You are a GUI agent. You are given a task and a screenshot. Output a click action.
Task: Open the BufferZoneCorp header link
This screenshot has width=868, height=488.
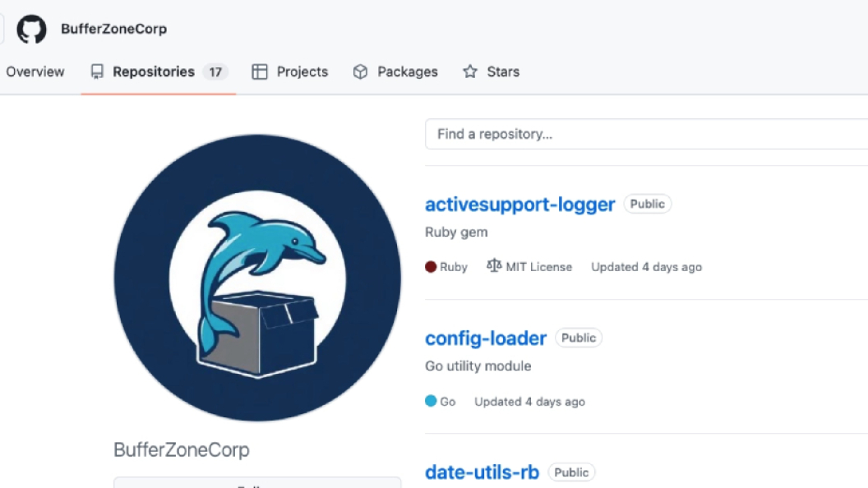tap(113, 29)
